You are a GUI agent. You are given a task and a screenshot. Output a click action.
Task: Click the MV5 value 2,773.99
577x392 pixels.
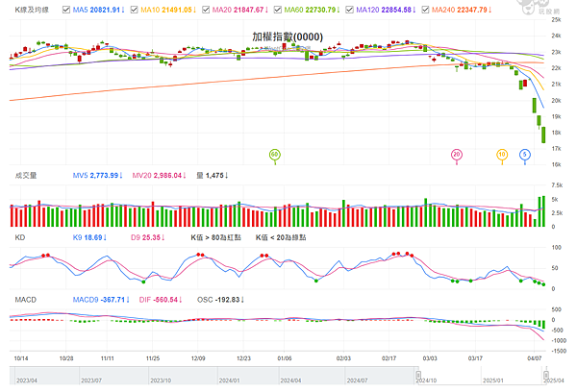[104, 176]
